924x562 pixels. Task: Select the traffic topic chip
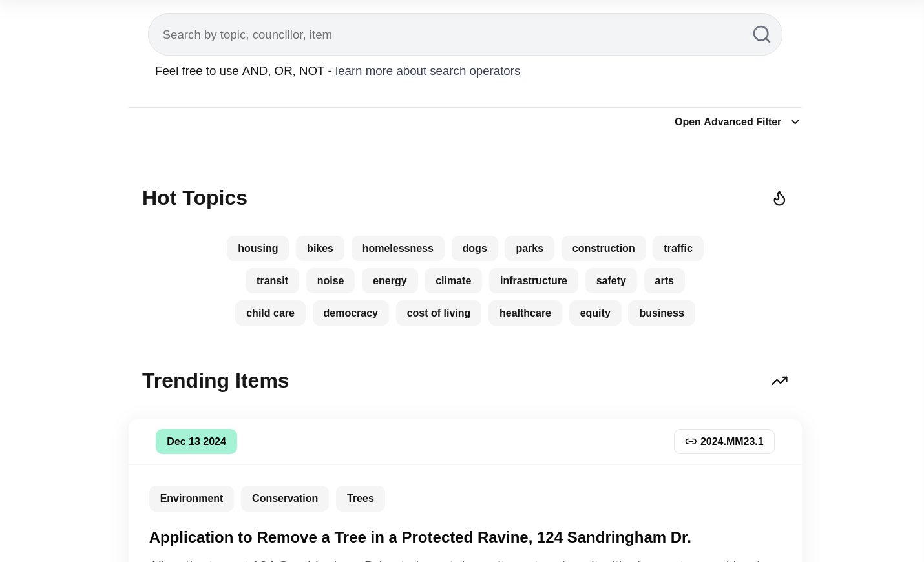coord(678,248)
